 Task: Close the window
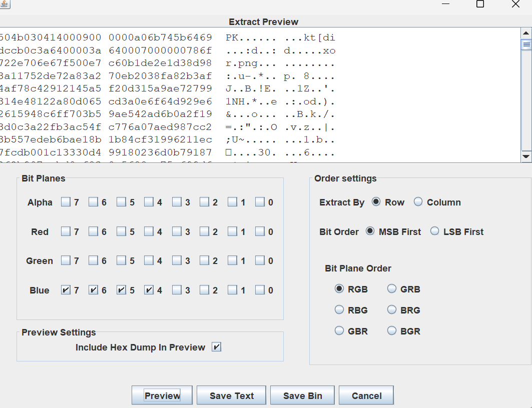(x=515, y=3)
